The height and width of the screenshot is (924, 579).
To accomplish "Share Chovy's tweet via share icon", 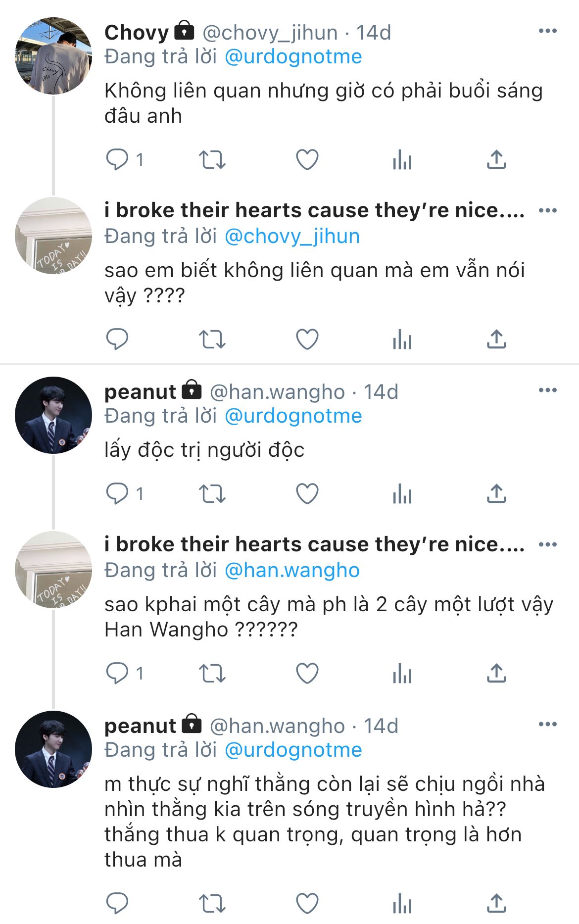I will tap(496, 159).
